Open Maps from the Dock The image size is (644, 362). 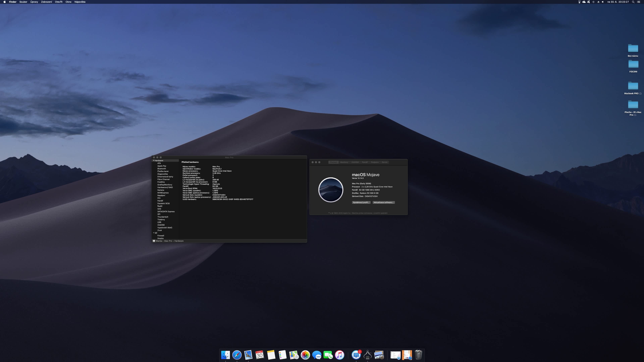[x=294, y=355]
